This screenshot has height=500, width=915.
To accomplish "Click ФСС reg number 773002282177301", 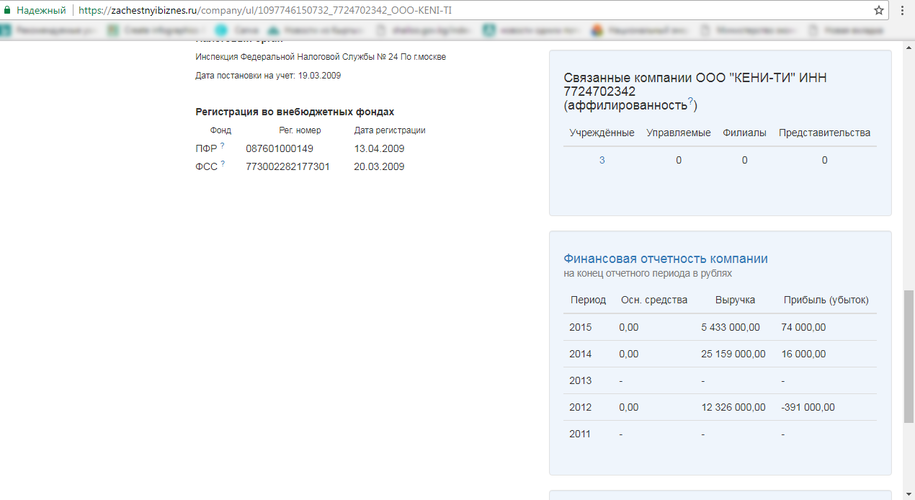I will click(x=288, y=167).
